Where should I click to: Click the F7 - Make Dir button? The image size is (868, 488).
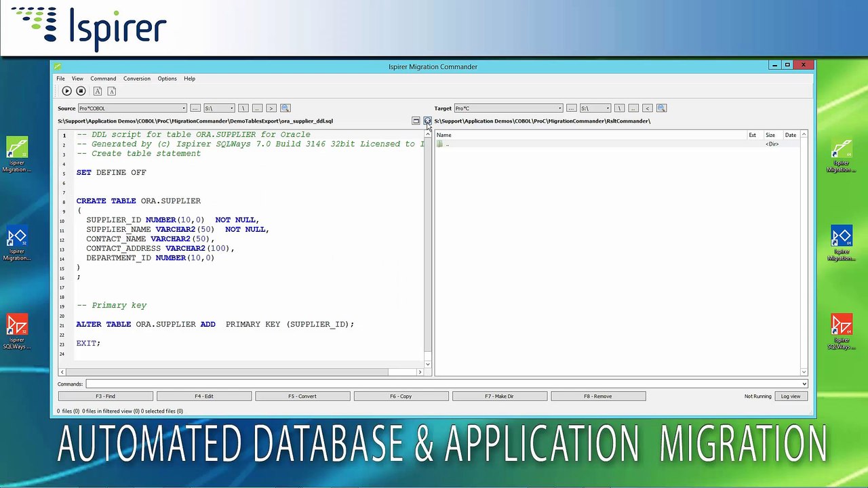tap(500, 396)
